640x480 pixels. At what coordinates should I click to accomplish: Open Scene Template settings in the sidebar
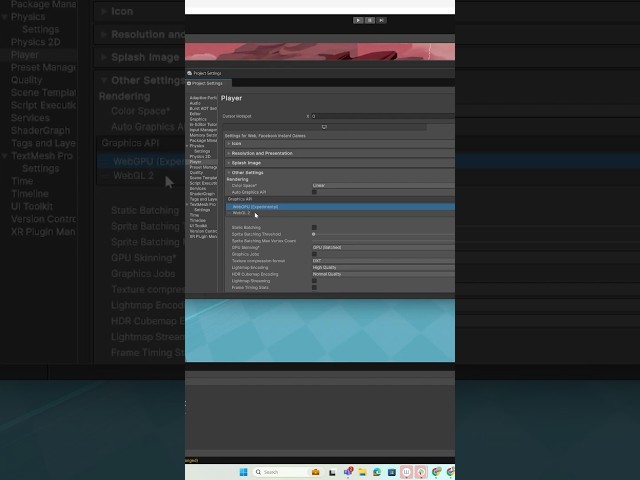pos(203,178)
